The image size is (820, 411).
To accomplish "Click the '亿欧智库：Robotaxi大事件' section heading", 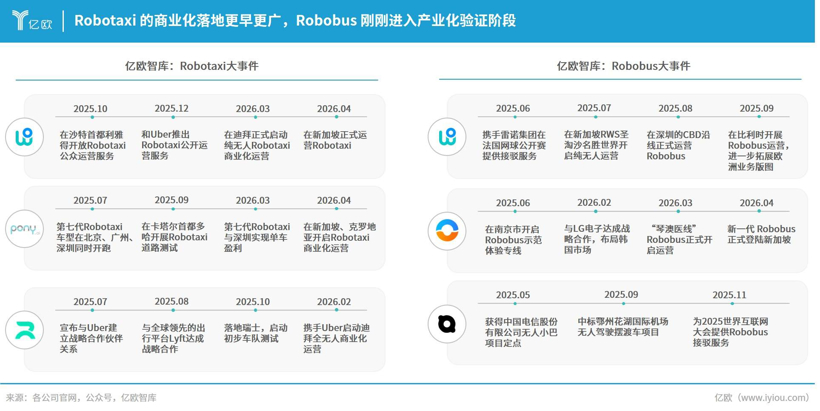I will tap(191, 66).
